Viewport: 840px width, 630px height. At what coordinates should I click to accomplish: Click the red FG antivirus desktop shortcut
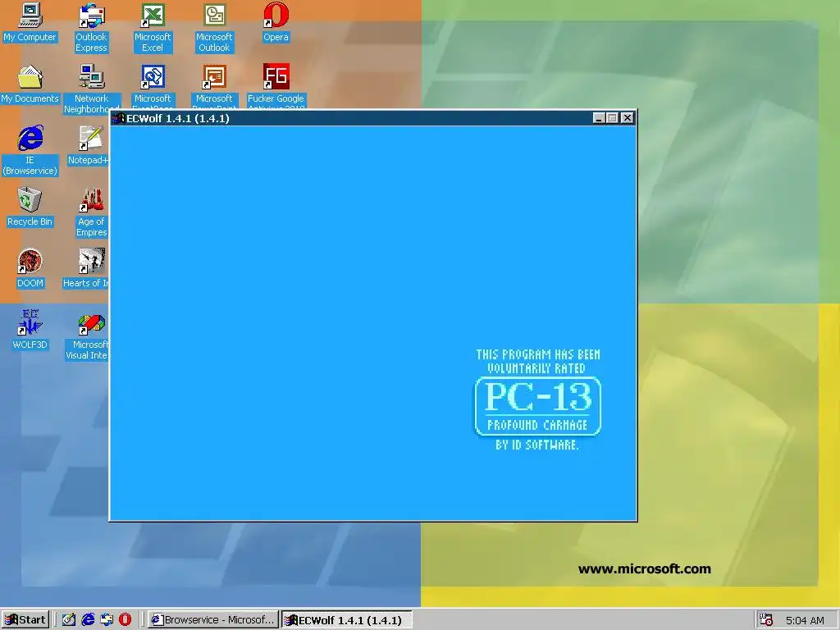coord(276,85)
